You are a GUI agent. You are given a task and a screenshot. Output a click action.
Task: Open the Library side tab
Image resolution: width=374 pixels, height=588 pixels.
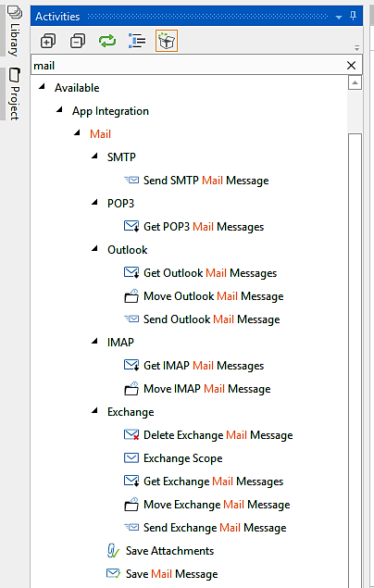(x=14, y=31)
